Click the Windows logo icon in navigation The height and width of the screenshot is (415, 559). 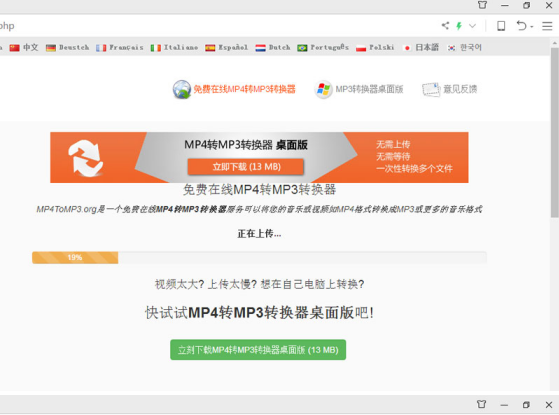(323, 89)
